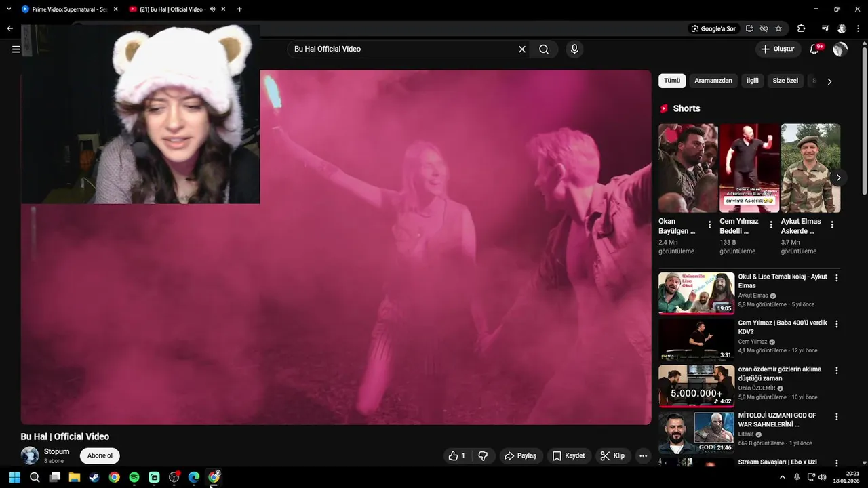This screenshot has height=488, width=868.
Task: Open options for the Cem Yılmaz Bedelli Short
Action: pyautogui.click(x=771, y=224)
